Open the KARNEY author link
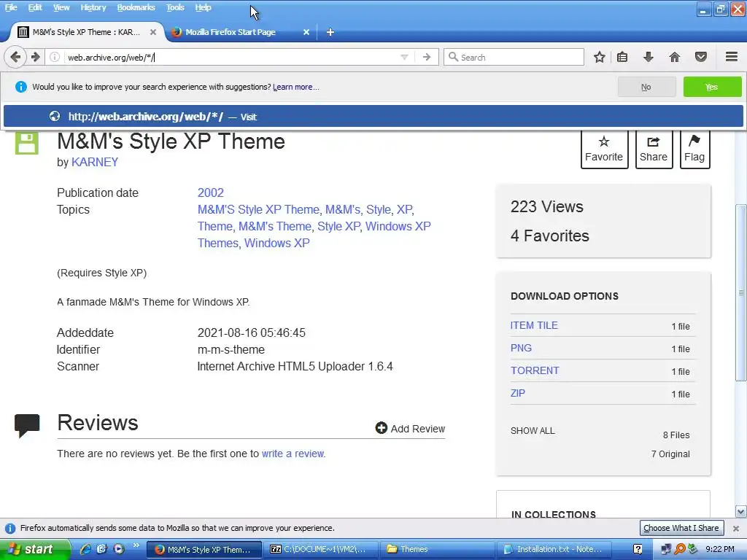Screen dimensions: 747x560 [95, 162]
